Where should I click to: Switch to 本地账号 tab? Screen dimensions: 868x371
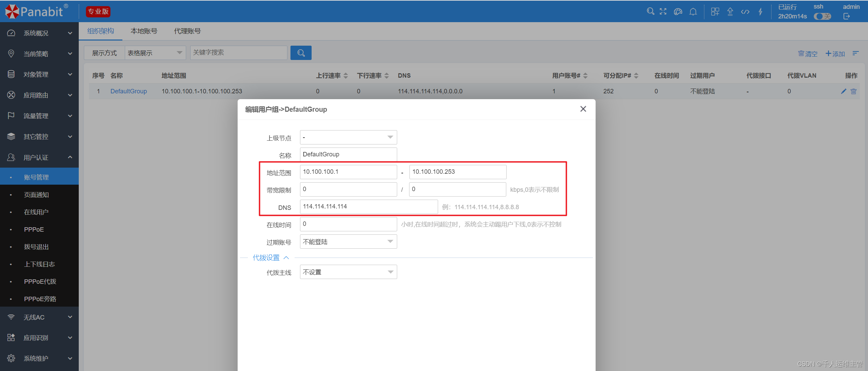[x=144, y=31]
